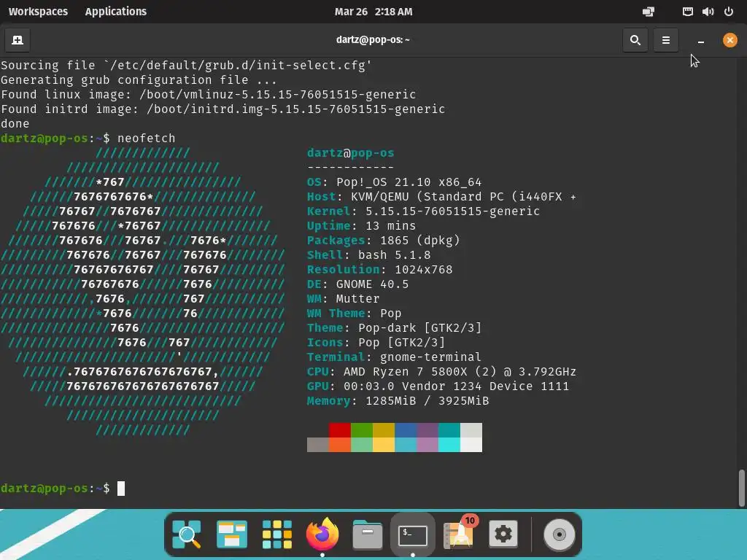Click the 'Host: KVM/QEMU' line
Viewport: 747px width, 560px height.
[441, 197]
